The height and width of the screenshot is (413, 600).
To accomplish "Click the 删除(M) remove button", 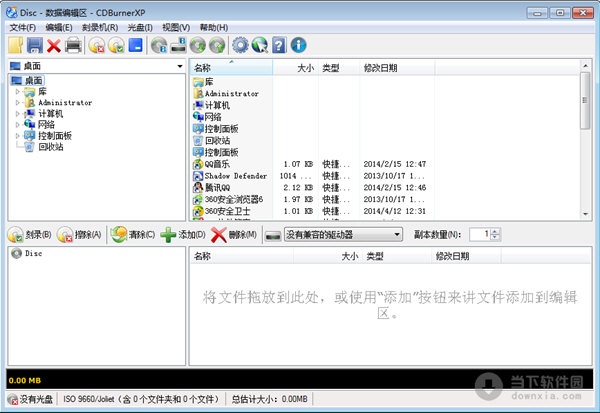I will click(x=234, y=235).
